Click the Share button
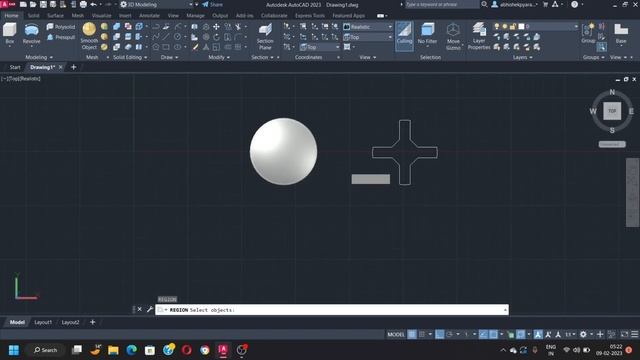This screenshot has height=360, width=640. point(212,4)
